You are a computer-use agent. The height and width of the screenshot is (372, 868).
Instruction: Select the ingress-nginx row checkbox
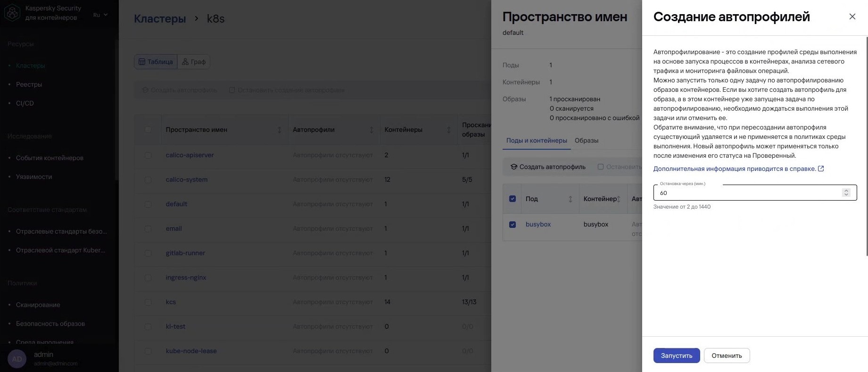(148, 277)
